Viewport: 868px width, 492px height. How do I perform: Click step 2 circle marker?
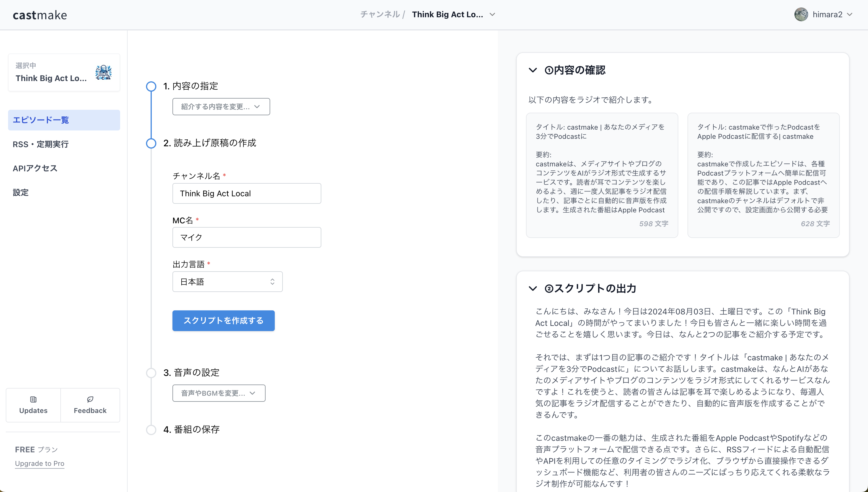pos(151,143)
